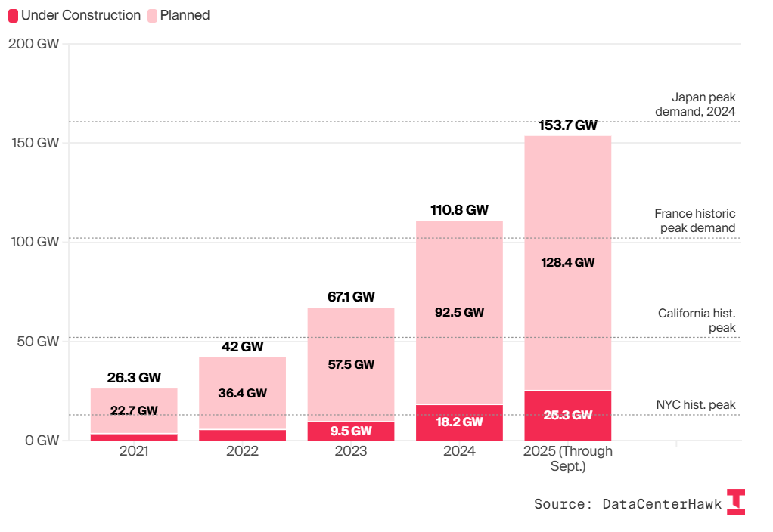Click the France historic peak demand annotation
The image size is (773, 532).
click(x=694, y=221)
